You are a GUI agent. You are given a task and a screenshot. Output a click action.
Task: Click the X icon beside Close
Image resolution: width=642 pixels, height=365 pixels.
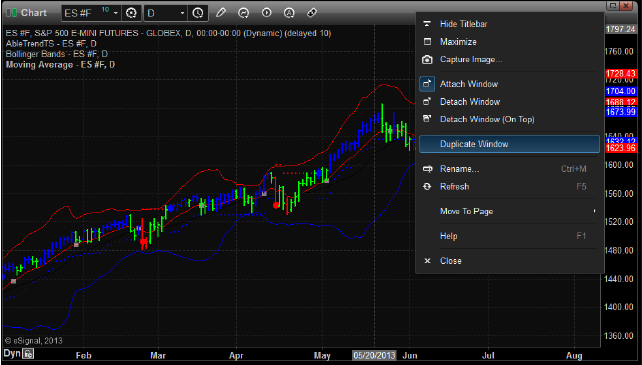click(x=427, y=261)
